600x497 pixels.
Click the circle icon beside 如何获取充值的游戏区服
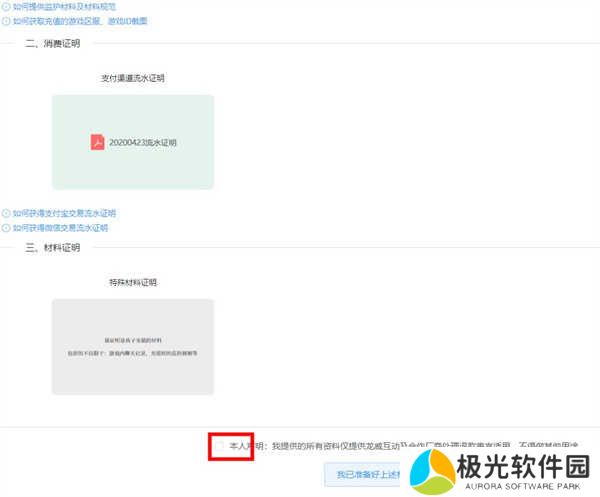pos(6,20)
